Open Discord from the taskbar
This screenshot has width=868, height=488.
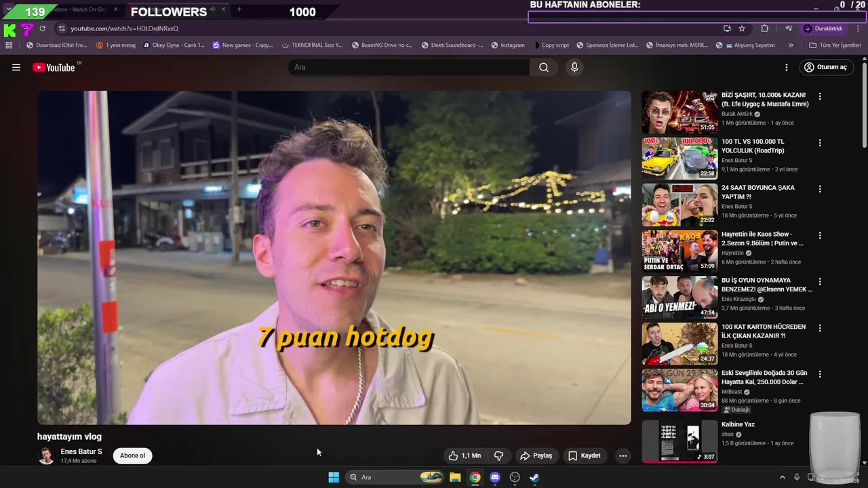point(495,477)
